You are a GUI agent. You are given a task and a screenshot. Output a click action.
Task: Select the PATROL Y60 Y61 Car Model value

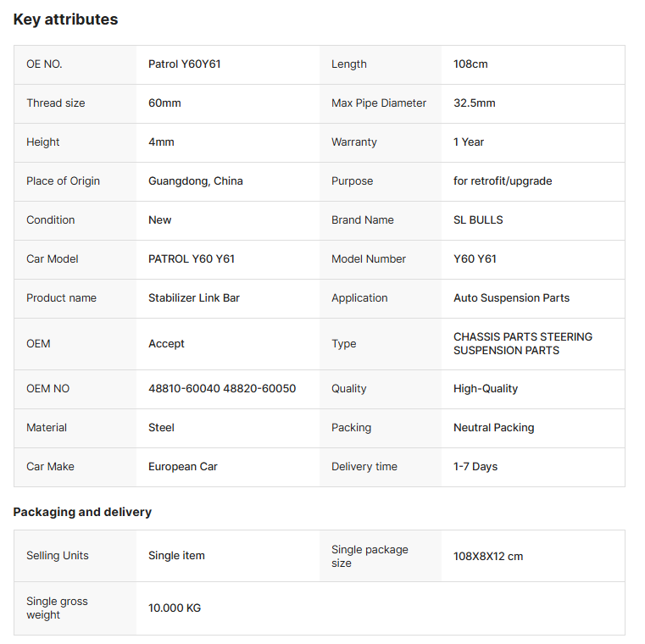click(192, 259)
